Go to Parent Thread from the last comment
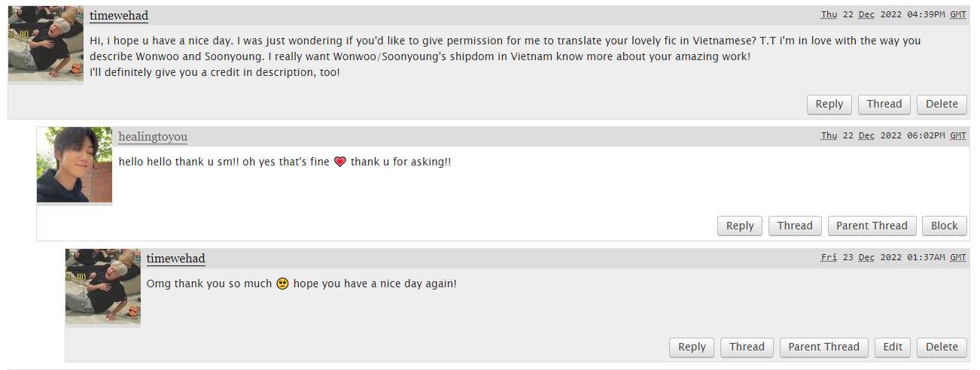This screenshot has height=370, width=980. point(823,347)
